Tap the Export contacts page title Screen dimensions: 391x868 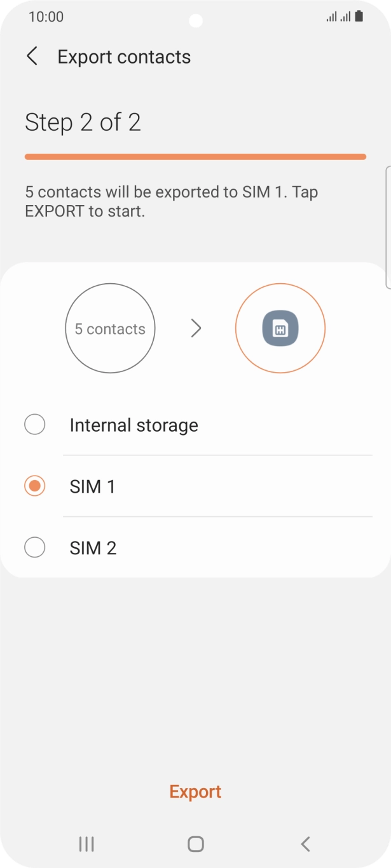click(x=124, y=57)
